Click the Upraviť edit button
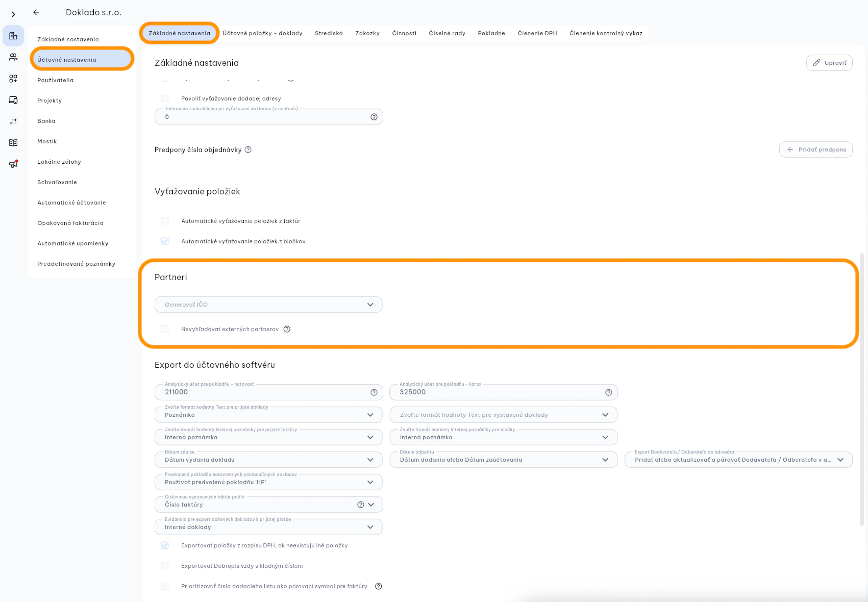 point(829,63)
